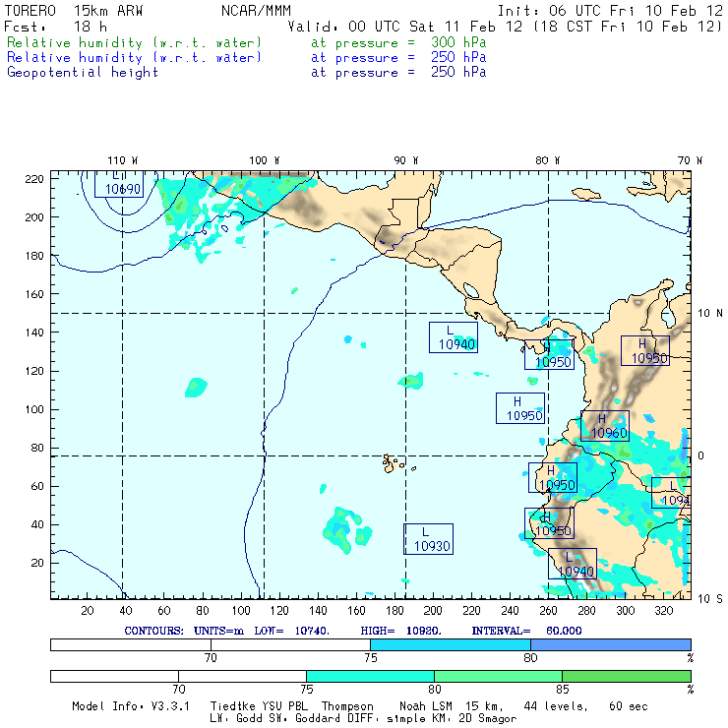Click the 'Noah LSM' label
728x728 pixels.
click(x=426, y=706)
